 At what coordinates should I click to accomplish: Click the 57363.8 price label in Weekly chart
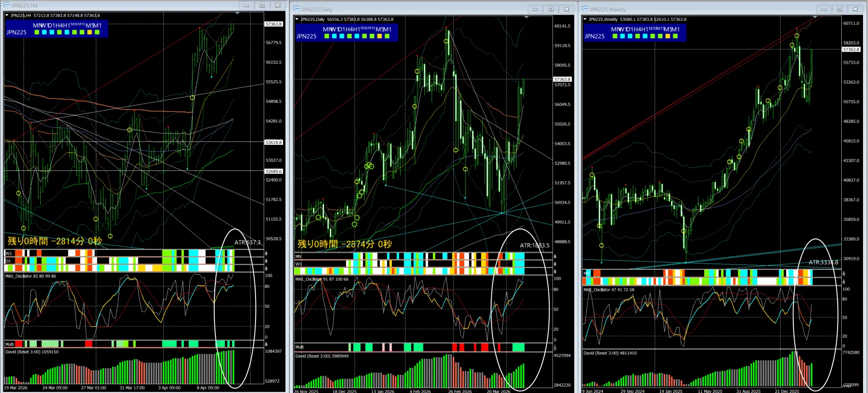[x=851, y=49]
